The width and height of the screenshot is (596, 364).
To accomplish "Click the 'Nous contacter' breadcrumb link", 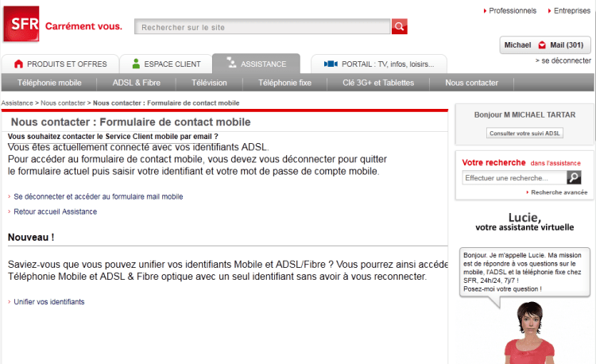I will [63, 103].
